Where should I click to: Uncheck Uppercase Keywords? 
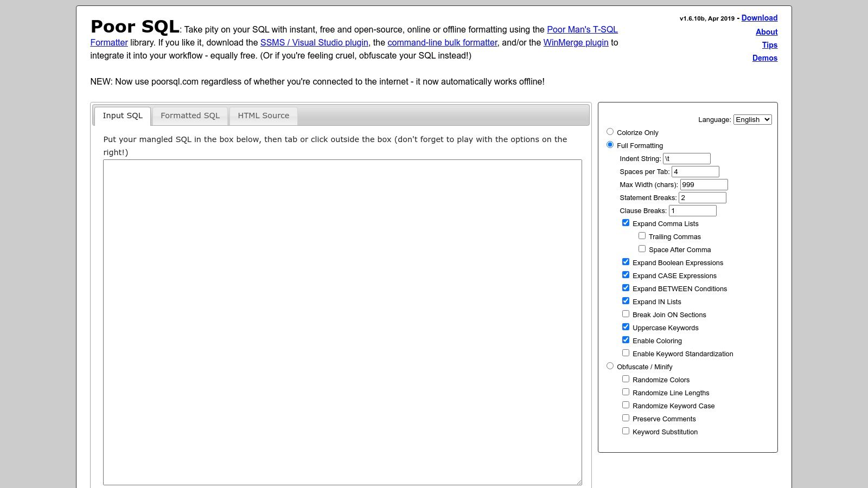[626, 326]
